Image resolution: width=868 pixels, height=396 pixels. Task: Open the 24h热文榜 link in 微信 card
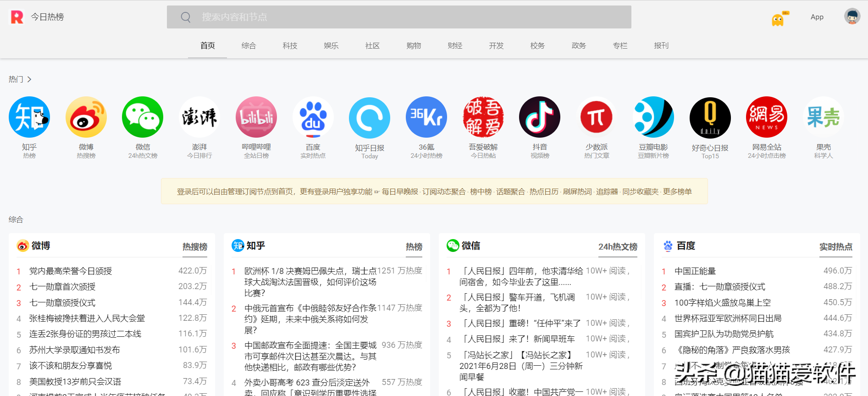(618, 247)
